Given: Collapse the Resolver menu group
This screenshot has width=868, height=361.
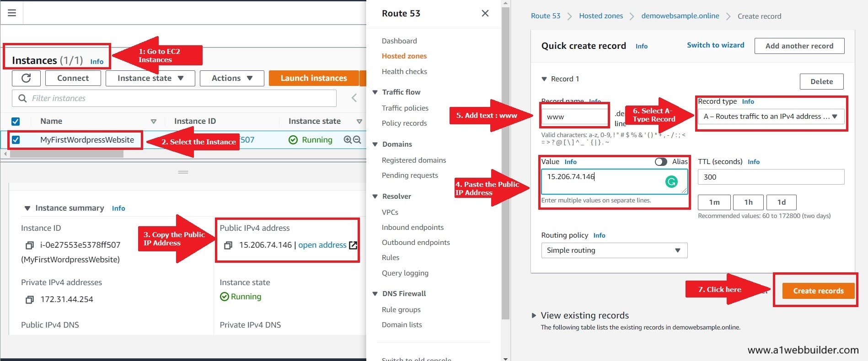Looking at the screenshot, I should coord(375,196).
